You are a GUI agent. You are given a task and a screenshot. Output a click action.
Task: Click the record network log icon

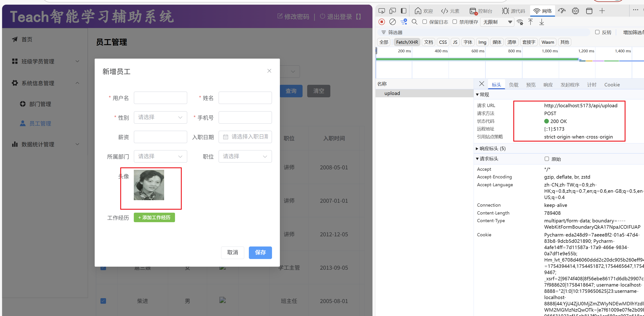(381, 22)
